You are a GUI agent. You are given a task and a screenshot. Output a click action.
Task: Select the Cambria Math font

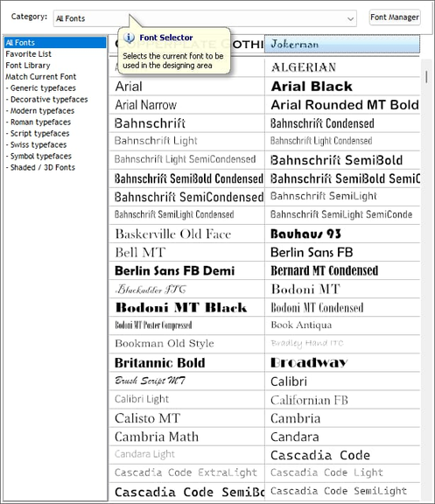(186, 437)
